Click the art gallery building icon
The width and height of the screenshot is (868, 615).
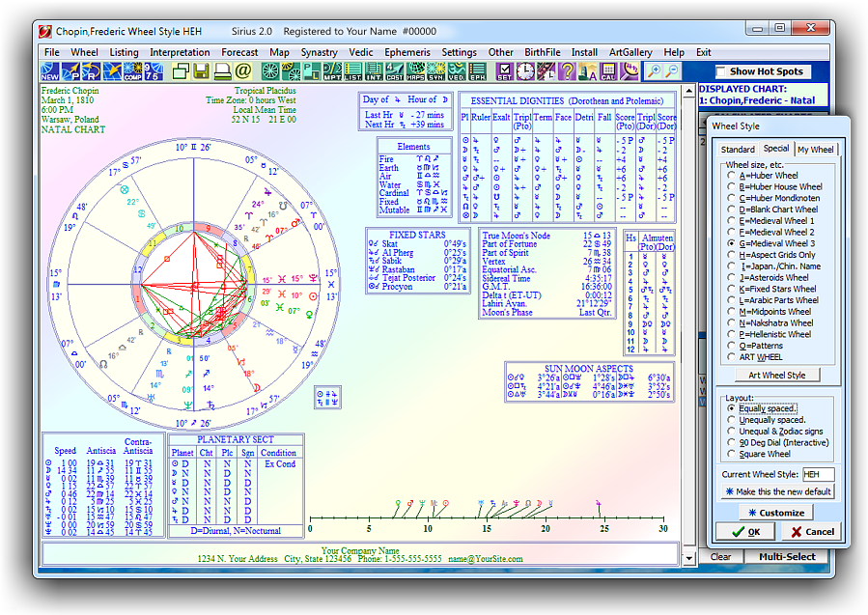point(587,71)
